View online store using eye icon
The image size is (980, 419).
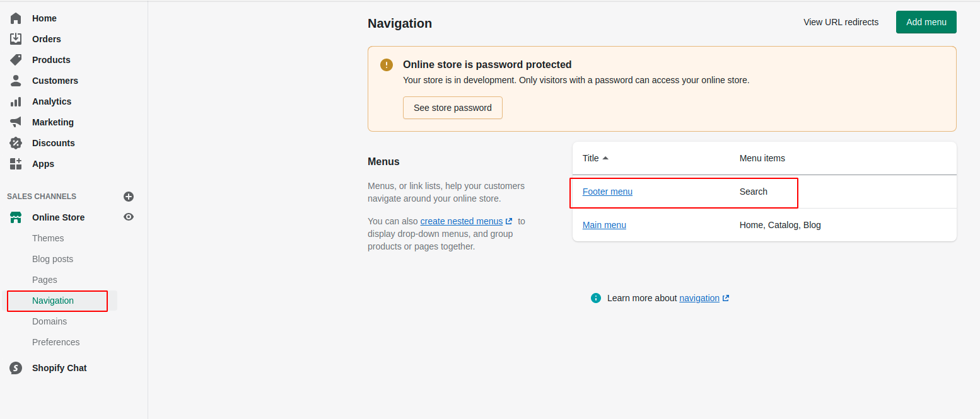pyautogui.click(x=129, y=217)
